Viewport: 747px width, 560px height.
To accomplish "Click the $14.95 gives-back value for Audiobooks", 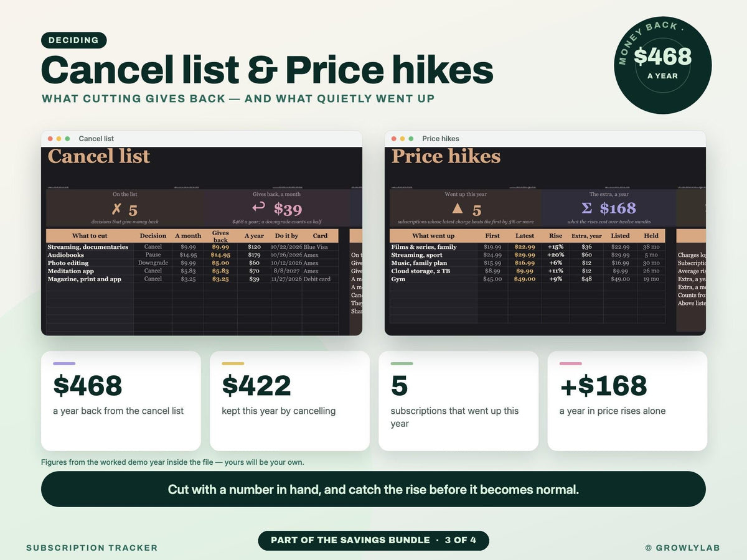I will coord(220,255).
